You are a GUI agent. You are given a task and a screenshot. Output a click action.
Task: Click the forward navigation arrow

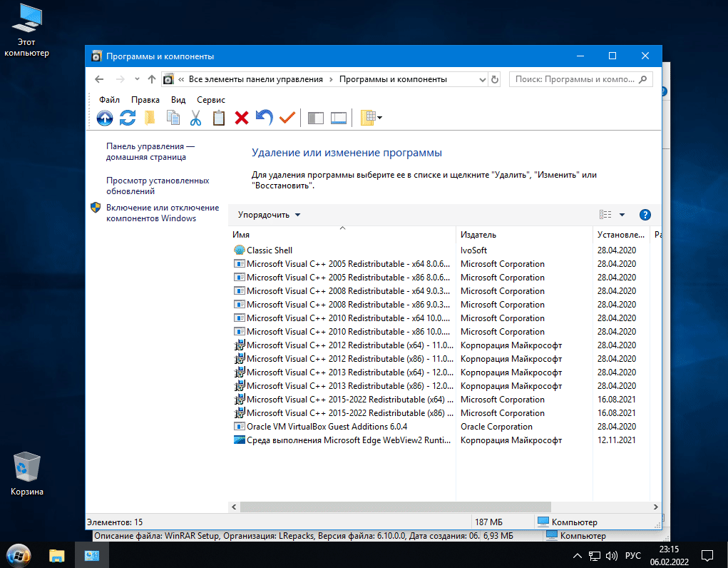pos(120,79)
